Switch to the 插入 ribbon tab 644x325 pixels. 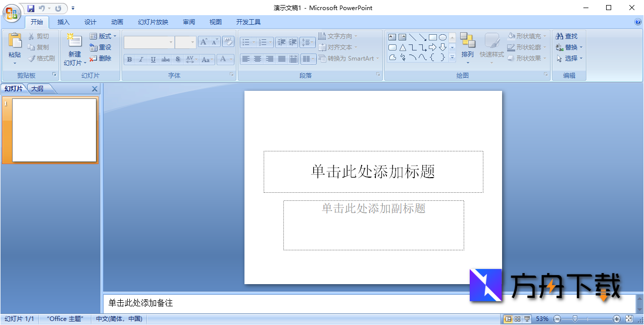tap(63, 22)
